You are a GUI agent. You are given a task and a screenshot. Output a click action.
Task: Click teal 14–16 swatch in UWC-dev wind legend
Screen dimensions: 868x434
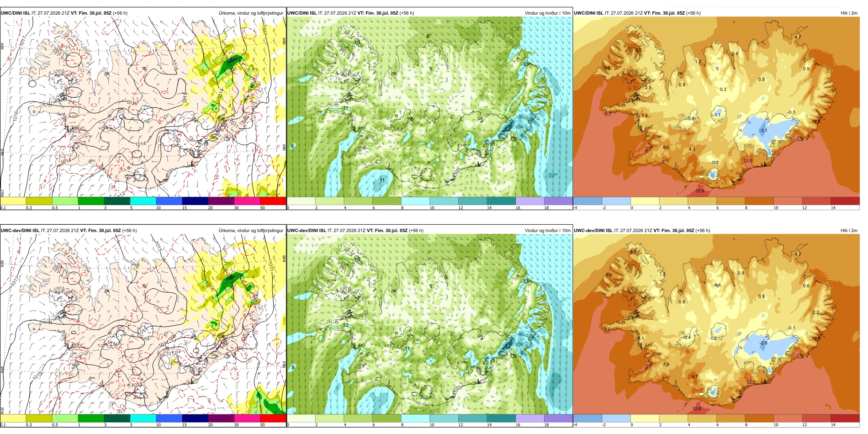coord(501,418)
